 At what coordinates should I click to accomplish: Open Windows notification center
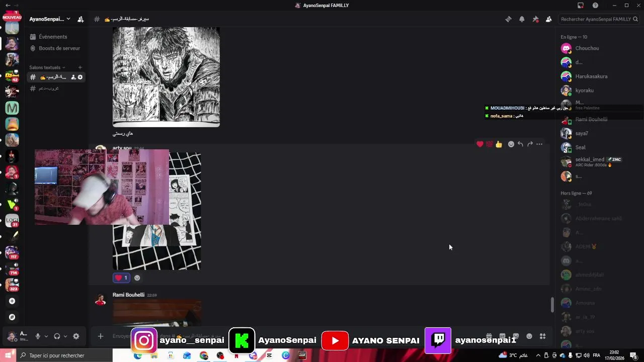(x=633, y=355)
